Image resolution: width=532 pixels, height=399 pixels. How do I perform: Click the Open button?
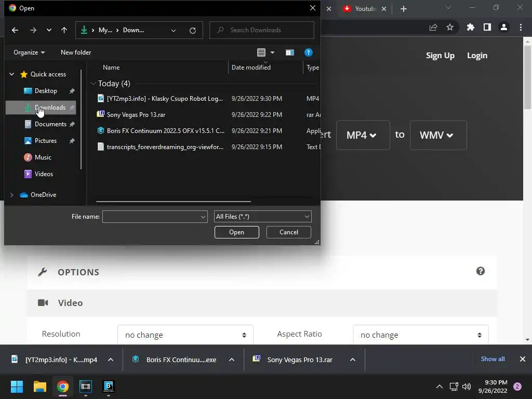[x=236, y=232]
